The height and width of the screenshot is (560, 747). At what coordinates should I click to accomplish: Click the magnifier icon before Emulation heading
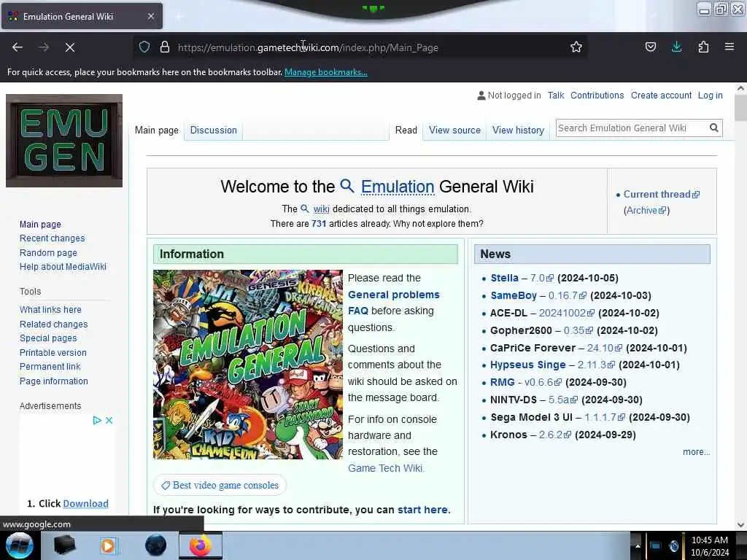pos(347,186)
